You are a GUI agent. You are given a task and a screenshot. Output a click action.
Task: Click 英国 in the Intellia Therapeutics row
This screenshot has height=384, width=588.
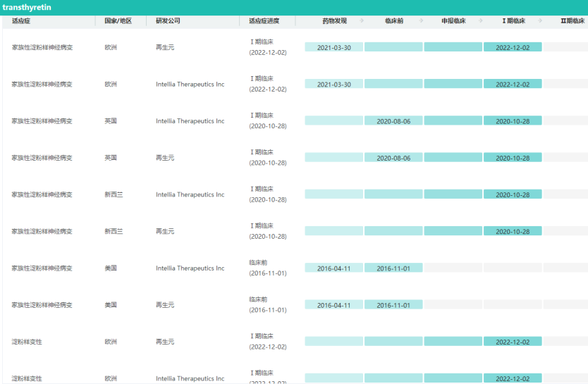[x=111, y=121]
